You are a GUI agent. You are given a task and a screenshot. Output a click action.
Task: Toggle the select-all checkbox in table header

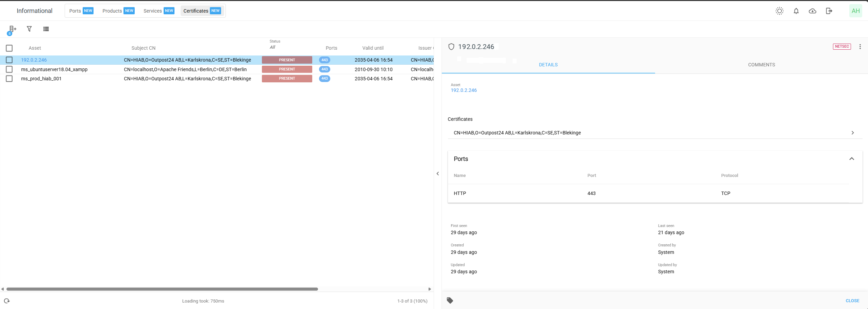tap(9, 48)
